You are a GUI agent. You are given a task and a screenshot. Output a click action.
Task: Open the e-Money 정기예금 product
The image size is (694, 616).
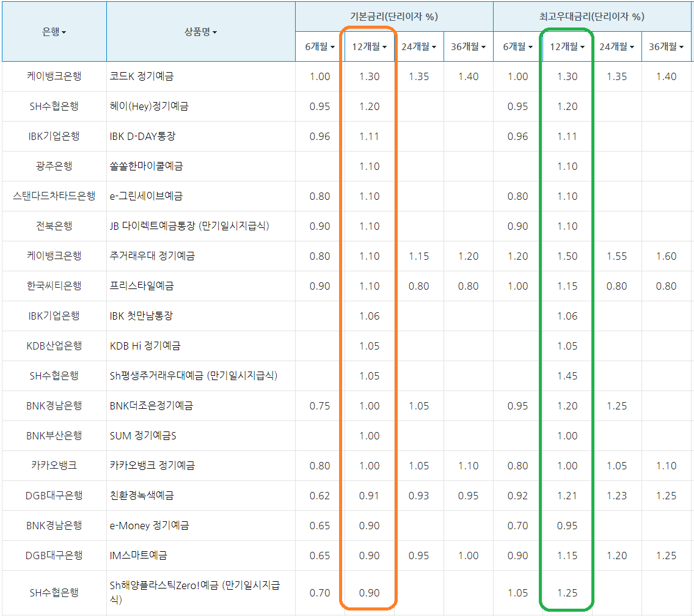(150, 526)
